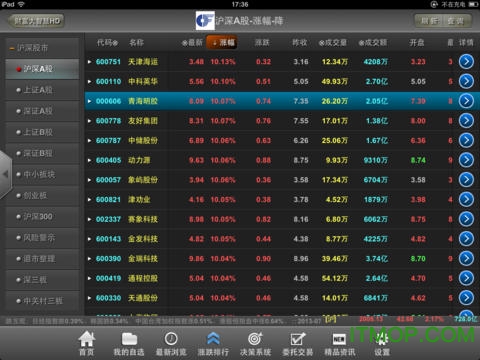The height and width of the screenshot is (360, 480).
Task: Open 最新浏览 clock icon
Action: [171, 339]
